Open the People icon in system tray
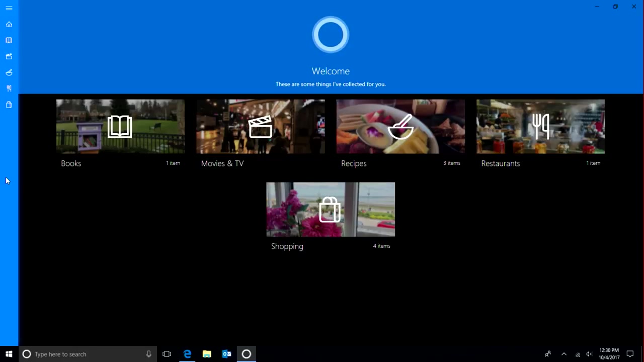644x362 pixels. (548, 354)
